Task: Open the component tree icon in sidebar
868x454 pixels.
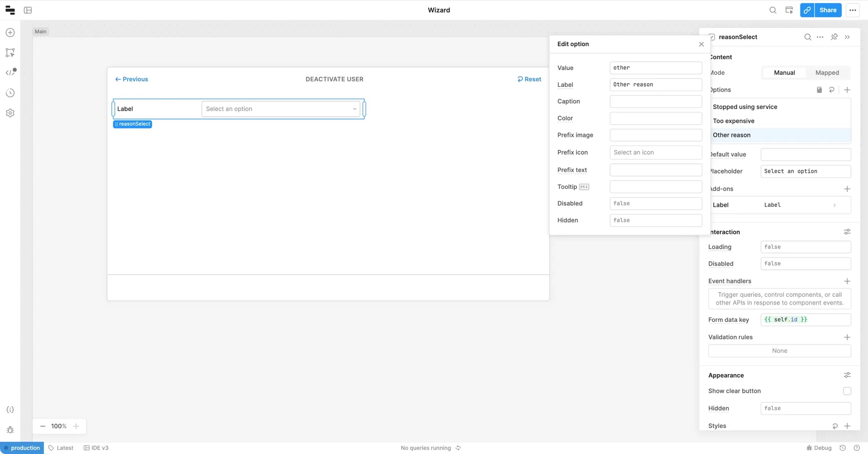Action: [10, 53]
